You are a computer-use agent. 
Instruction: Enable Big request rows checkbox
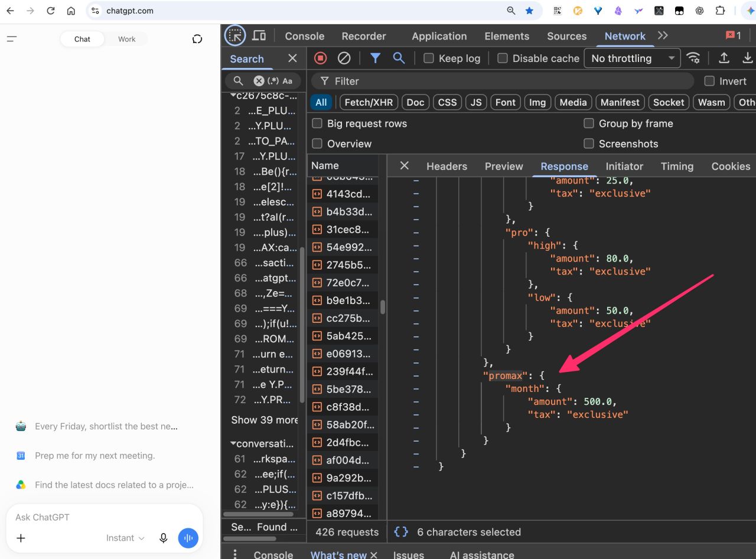(317, 123)
